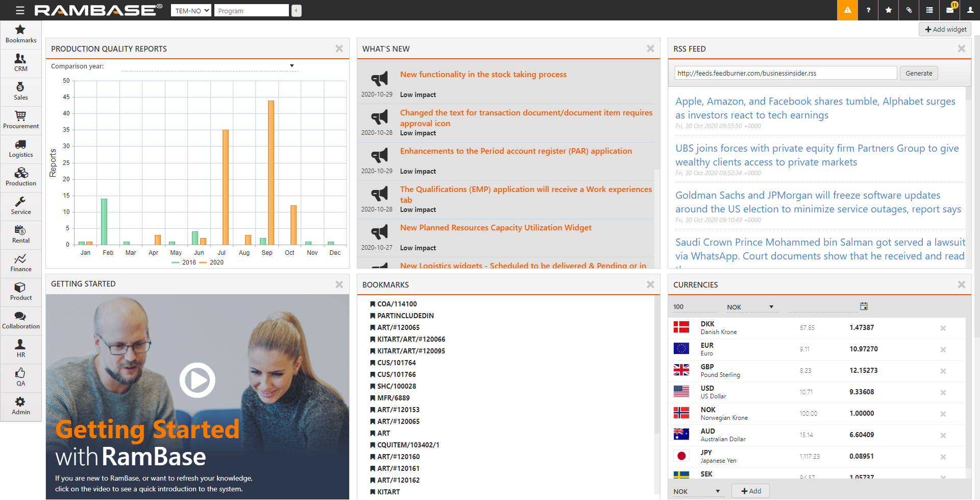Open the messages envelope icon
980x500 pixels.
tap(950, 10)
